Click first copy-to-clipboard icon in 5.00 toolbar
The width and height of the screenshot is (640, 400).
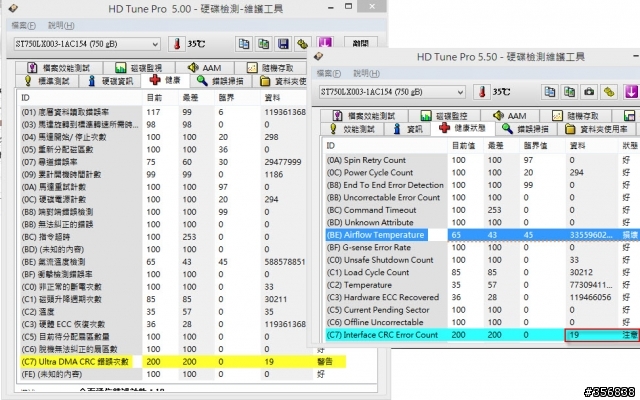tap(244, 44)
